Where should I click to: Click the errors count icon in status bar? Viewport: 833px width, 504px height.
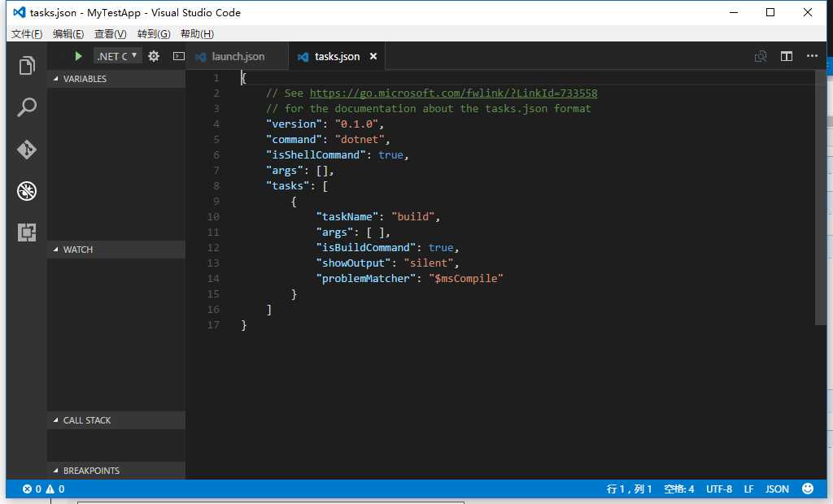[32, 489]
